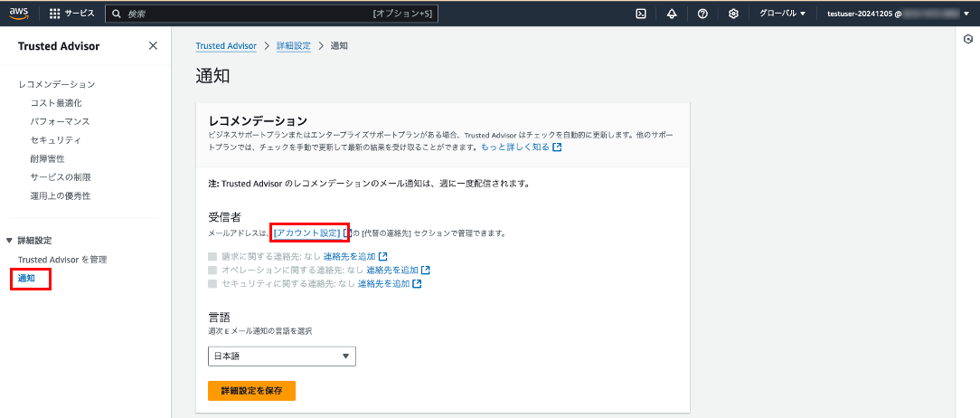Viewport: 980px width, 418px height.
Task: Click the 詳細設定を保存 button
Action: pos(252,391)
